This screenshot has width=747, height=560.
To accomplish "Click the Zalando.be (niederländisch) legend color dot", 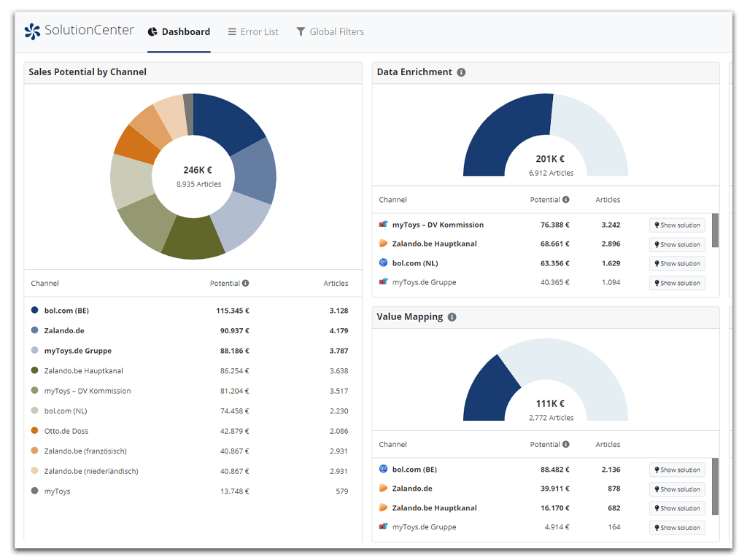I will click(x=34, y=470).
